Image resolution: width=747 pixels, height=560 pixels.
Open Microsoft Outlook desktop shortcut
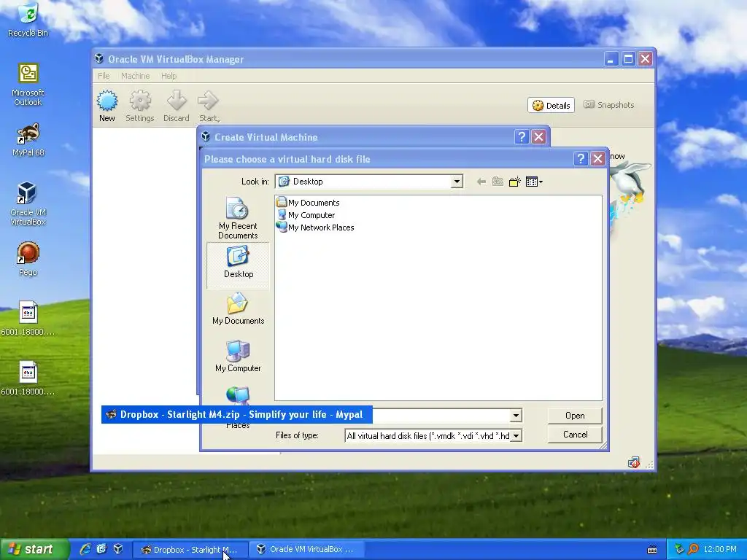click(x=28, y=85)
